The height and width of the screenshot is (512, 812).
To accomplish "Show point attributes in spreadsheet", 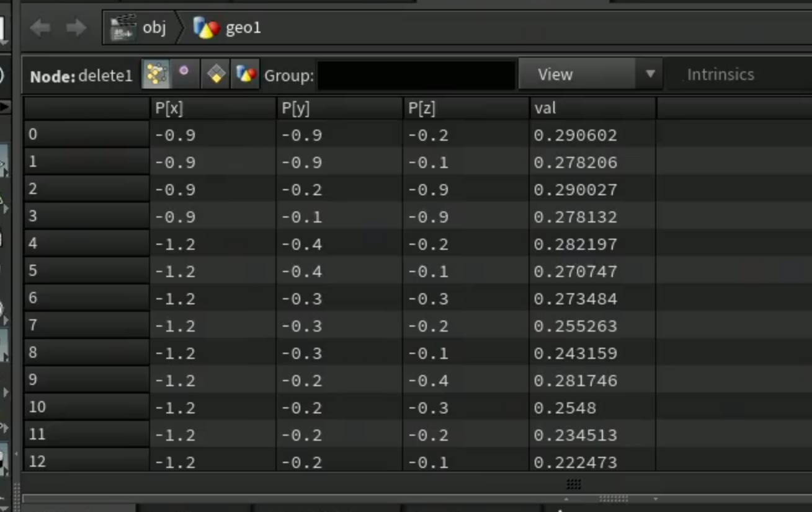I will tap(156, 75).
